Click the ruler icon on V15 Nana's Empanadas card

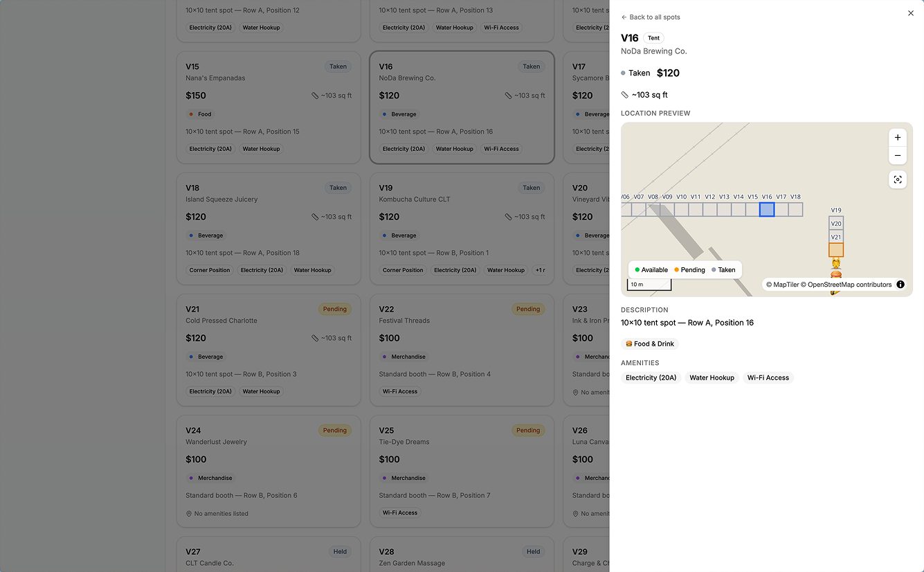(315, 96)
